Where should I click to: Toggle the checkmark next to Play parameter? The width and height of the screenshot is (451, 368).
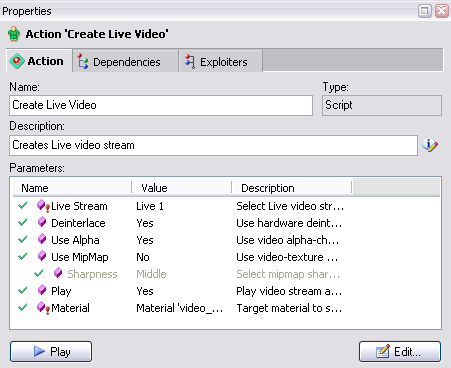pyautogui.click(x=23, y=290)
